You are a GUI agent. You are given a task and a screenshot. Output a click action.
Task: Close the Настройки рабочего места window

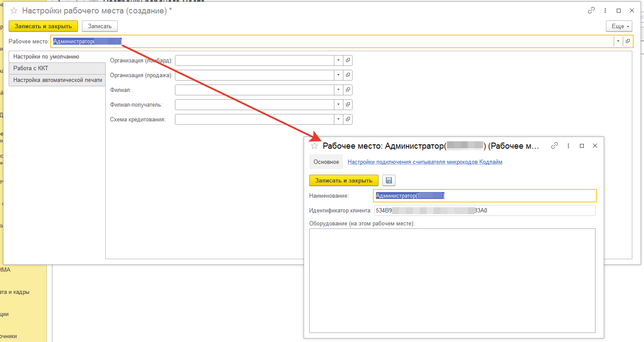click(x=632, y=11)
